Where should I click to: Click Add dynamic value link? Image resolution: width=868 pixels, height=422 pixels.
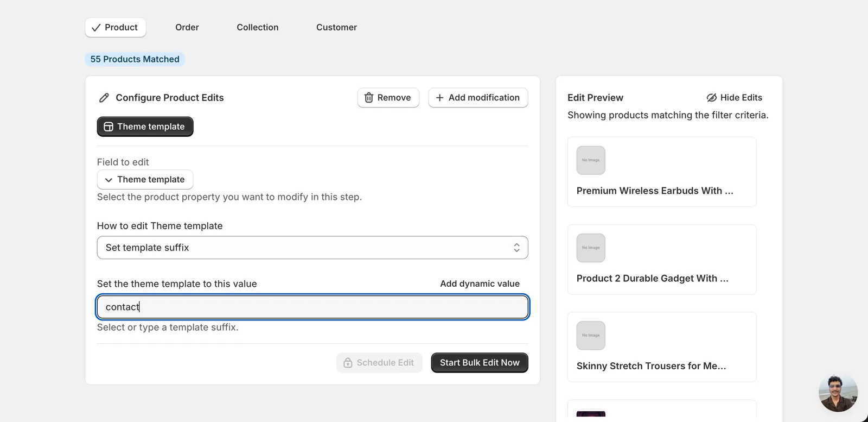480,284
